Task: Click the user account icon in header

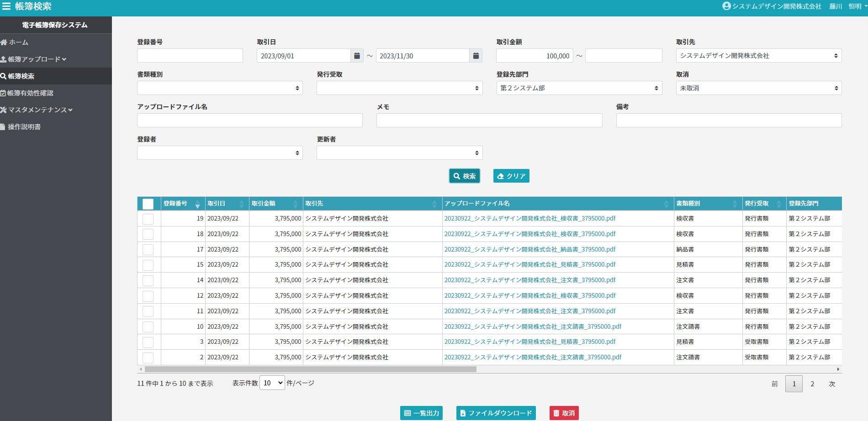Action: (x=726, y=6)
